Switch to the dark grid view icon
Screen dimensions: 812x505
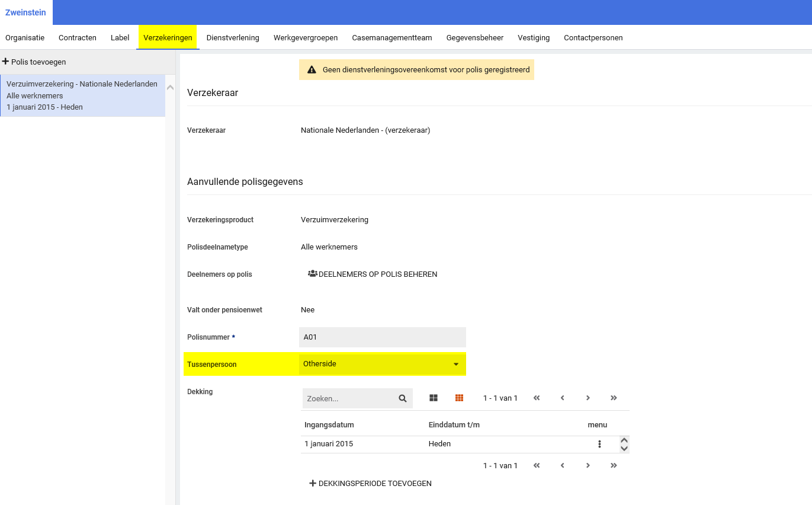point(434,398)
